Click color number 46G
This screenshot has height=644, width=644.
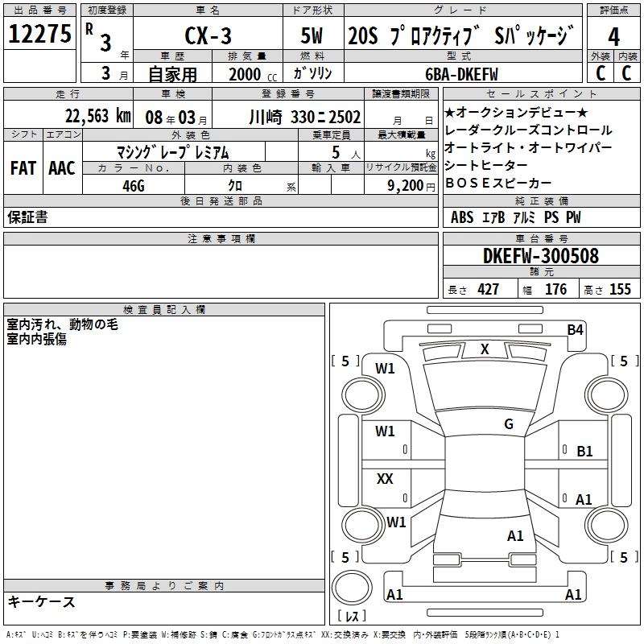coord(134,186)
